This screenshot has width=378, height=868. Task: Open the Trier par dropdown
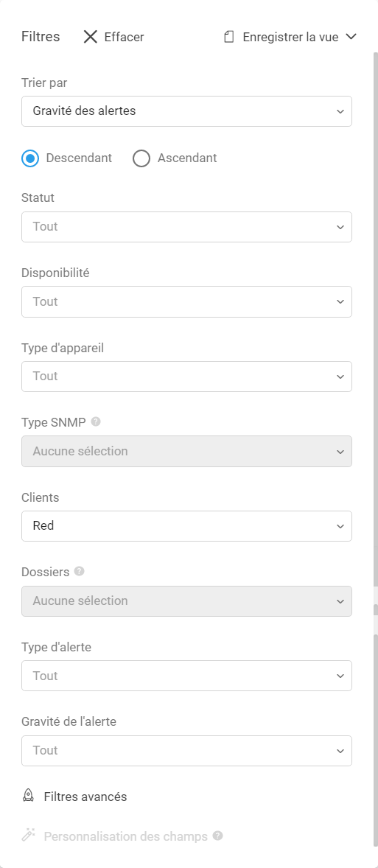[x=186, y=111]
